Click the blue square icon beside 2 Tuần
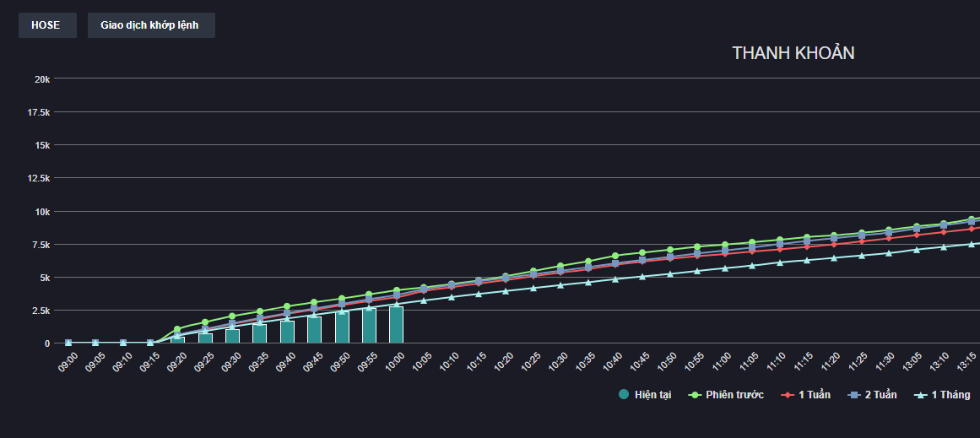Screen dimensions: 980x438 point(854,395)
